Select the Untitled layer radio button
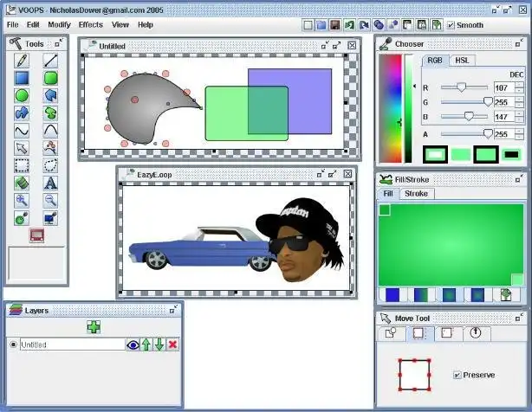Image resolution: width=532 pixels, height=412 pixels. point(13,344)
